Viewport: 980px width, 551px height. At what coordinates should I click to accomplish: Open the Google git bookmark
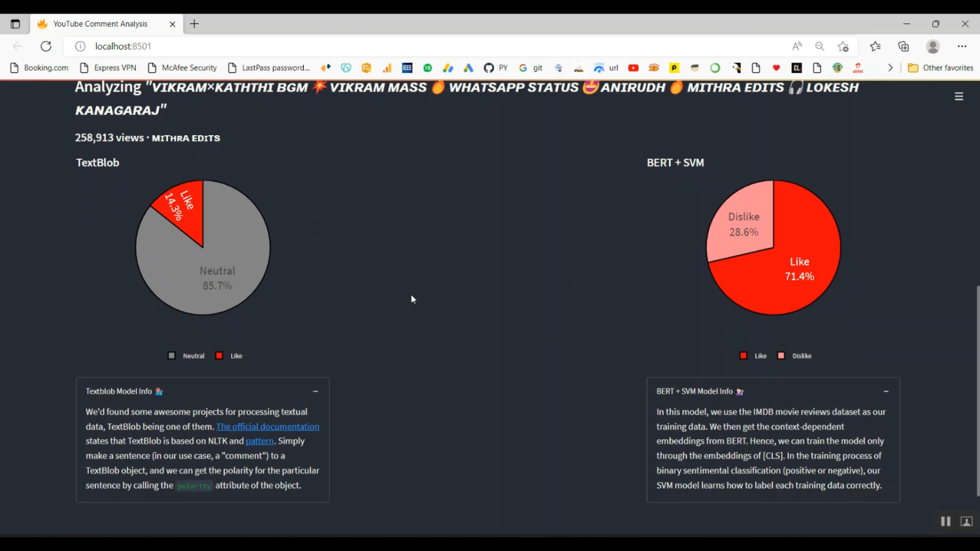click(531, 68)
